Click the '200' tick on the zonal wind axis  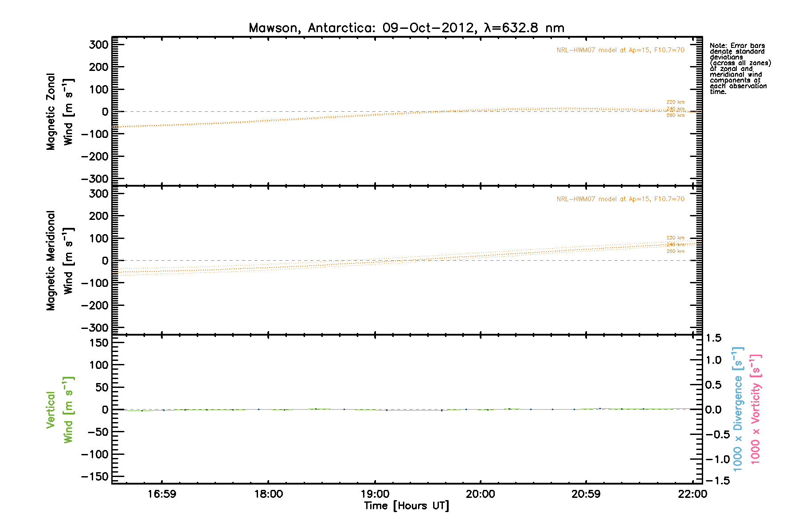point(98,67)
